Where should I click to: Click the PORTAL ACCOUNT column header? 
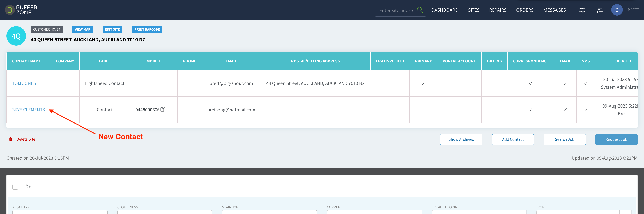pyautogui.click(x=459, y=61)
